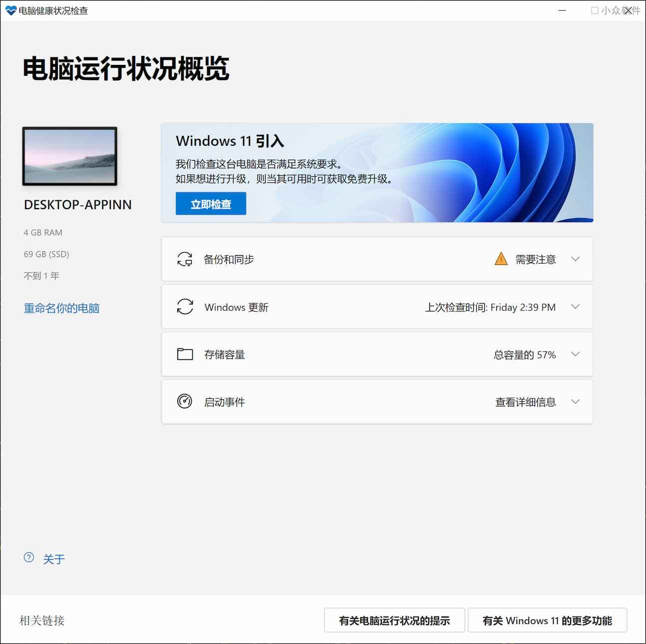Click the 查看详细信息 text

pyautogui.click(x=525, y=402)
